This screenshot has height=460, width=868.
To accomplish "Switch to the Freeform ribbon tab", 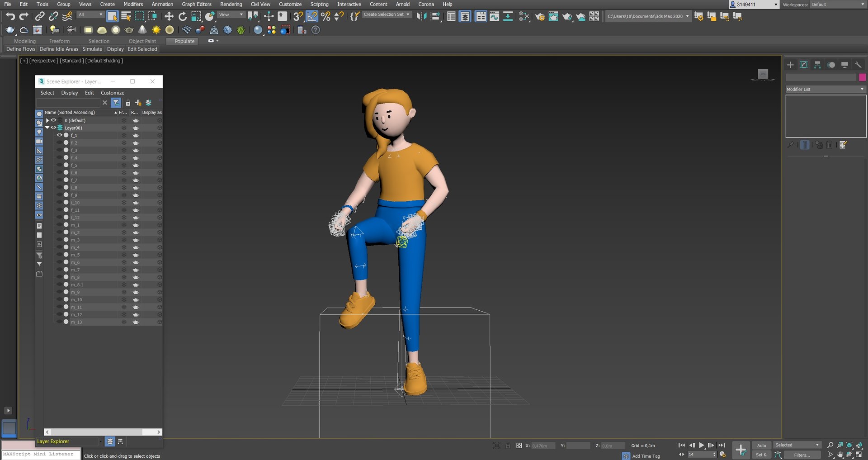I will [59, 41].
